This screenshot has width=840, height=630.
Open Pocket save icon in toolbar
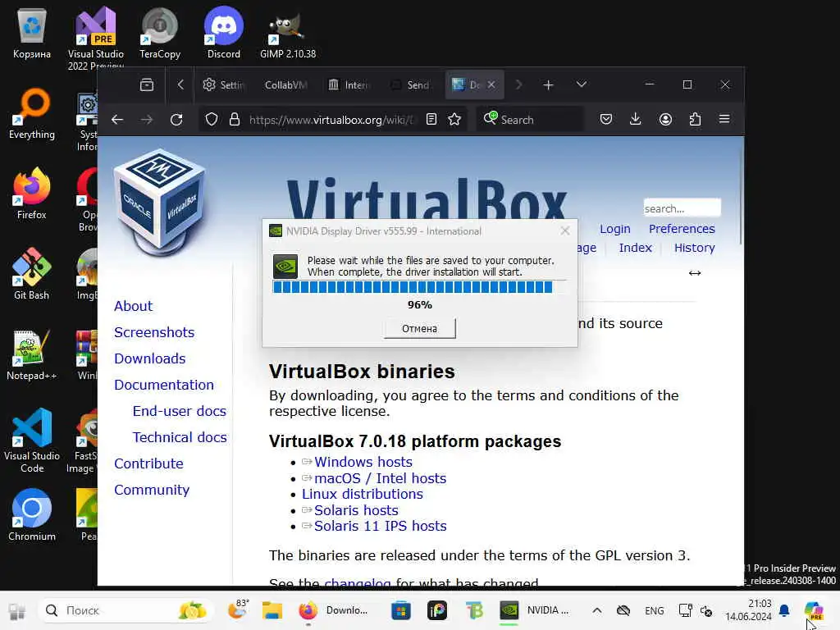coord(606,119)
